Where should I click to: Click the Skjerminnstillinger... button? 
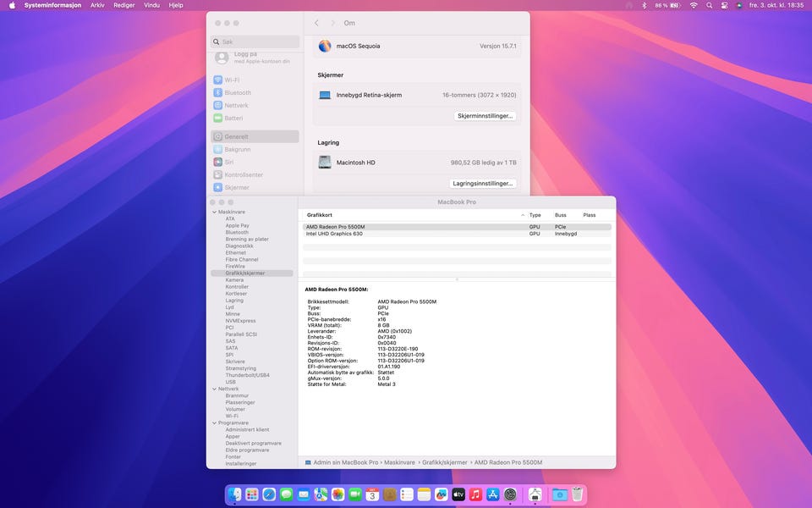tap(485, 115)
